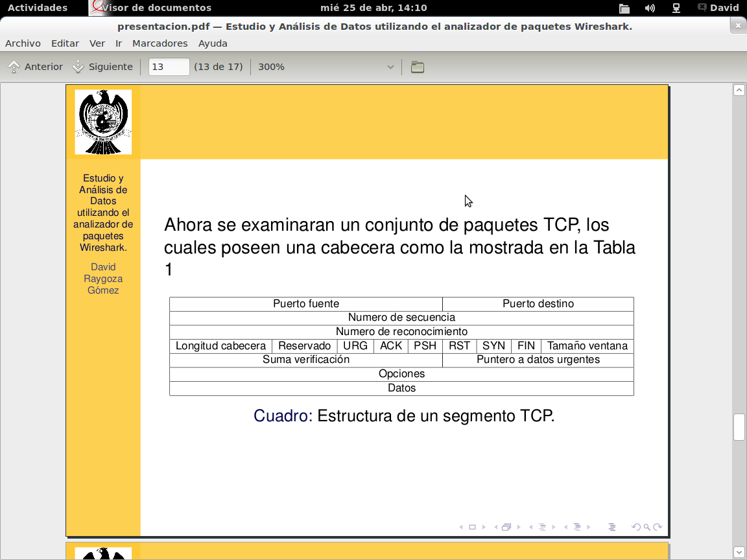Click the magnifier search icon in Beamer navigation
Screen dimensions: 747x560
647,527
